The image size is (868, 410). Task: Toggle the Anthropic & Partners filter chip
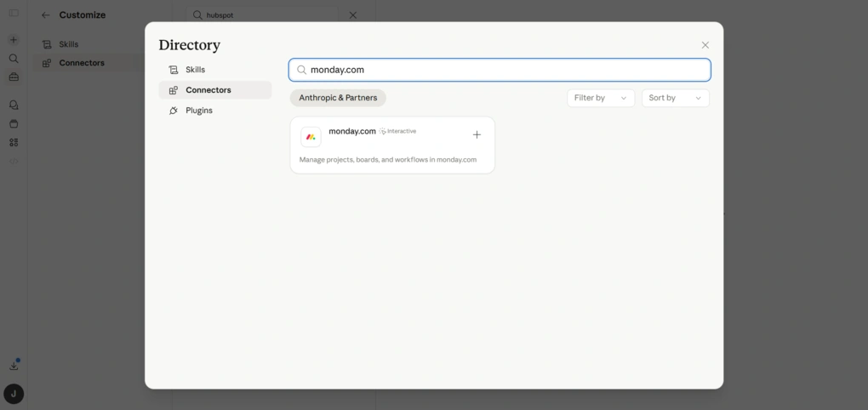338,98
